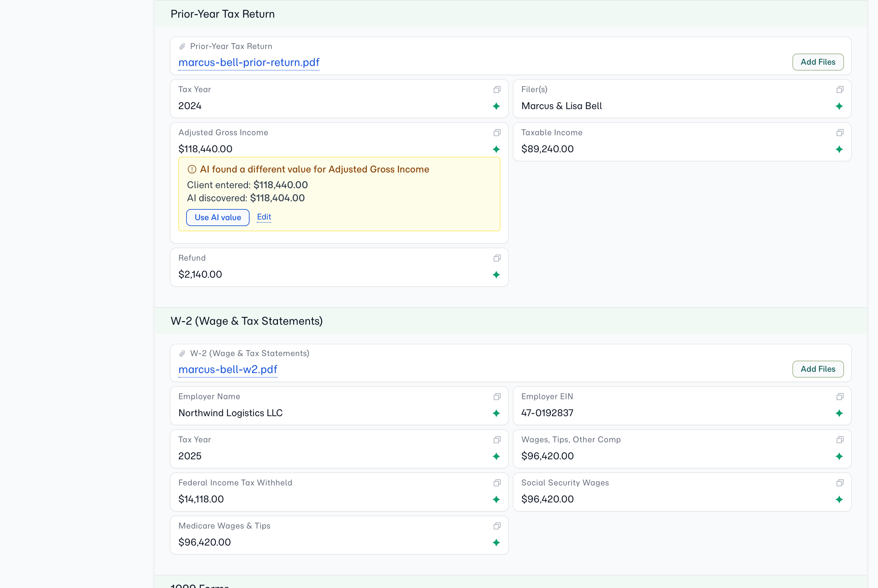Click AI sparkle icon for Adjusted Gross Income

pyautogui.click(x=496, y=149)
